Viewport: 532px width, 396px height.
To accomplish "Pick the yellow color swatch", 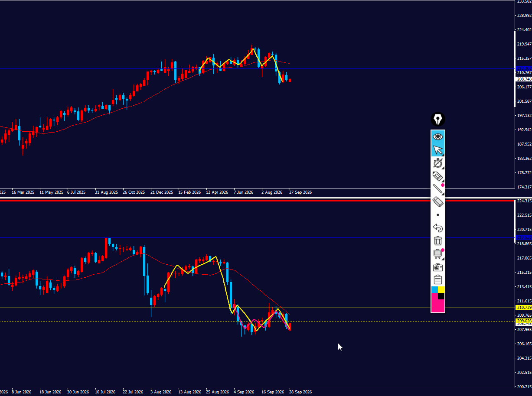I will [441, 289].
